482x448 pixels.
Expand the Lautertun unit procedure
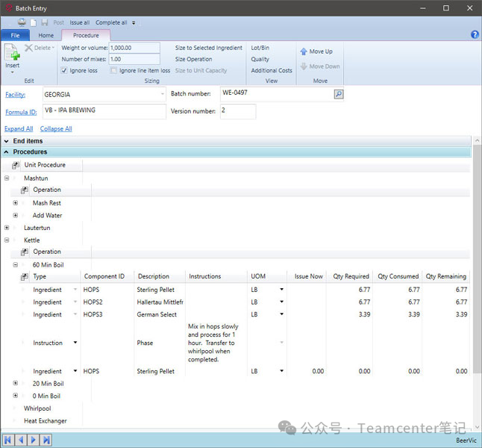point(7,228)
